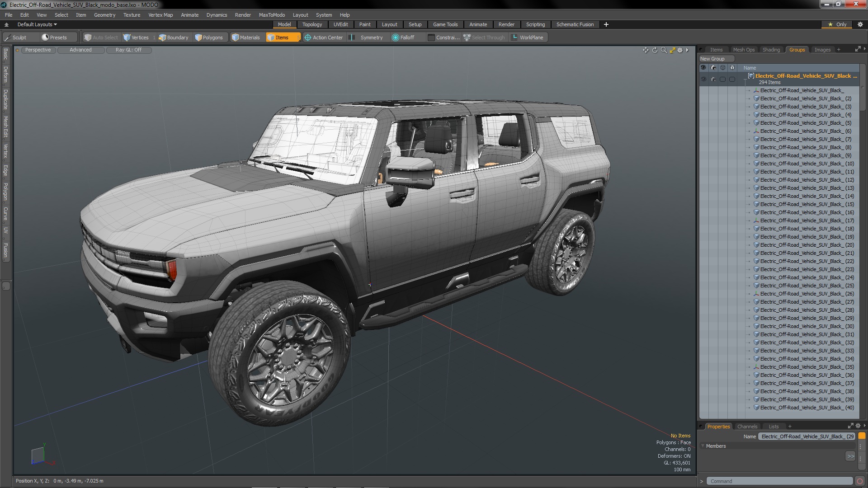Image resolution: width=868 pixels, height=488 pixels.
Task: Click the viewport zoom magnifier icon
Action: [664, 50]
